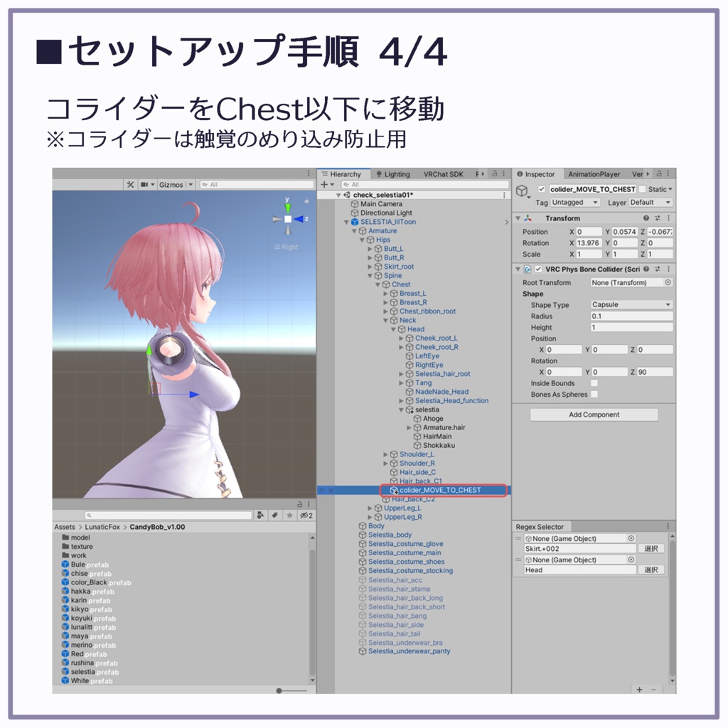Enable Bones As Spheres
The width and height of the screenshot is (728, 728).
click(595, 395)
